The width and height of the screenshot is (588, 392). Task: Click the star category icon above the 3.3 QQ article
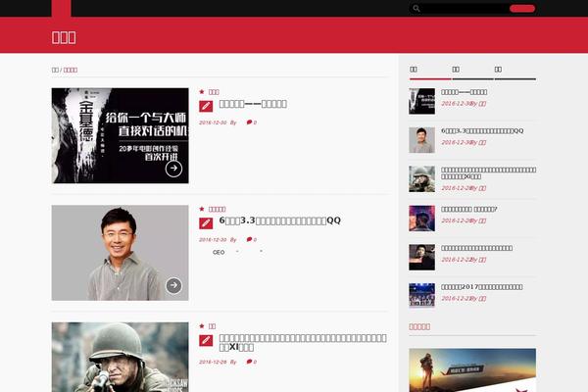click(x=202, y=209)
